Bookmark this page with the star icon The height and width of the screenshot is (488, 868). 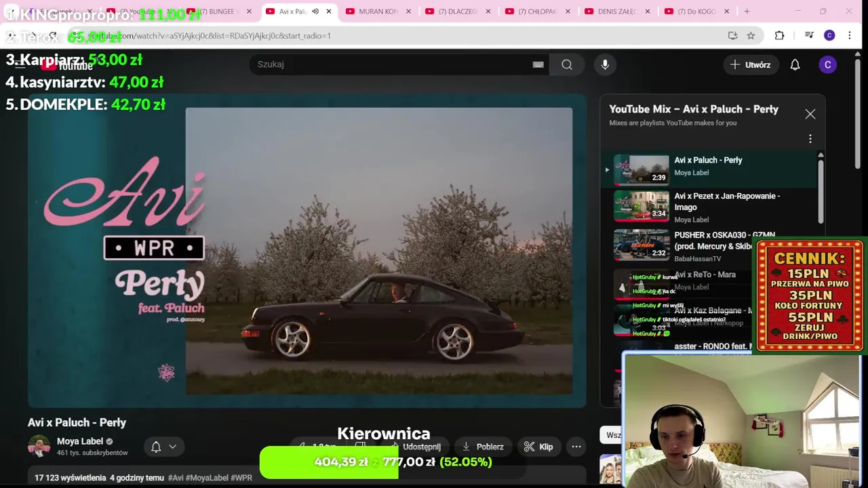[751, 35]
